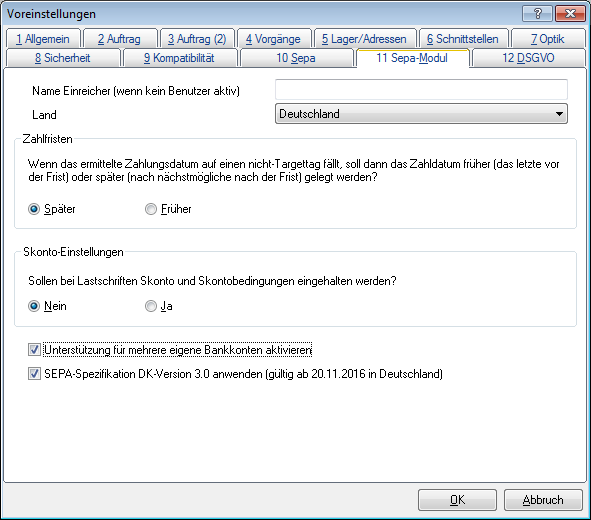Open the 2 Auftrag tab
Screen dimensions: 591x520
pos(120,39)
